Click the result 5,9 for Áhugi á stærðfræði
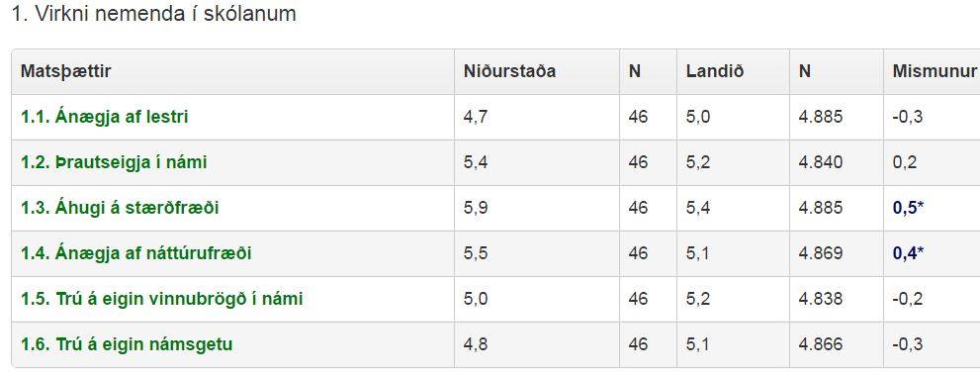The image size is (980, 377). [x=476, y=208]
